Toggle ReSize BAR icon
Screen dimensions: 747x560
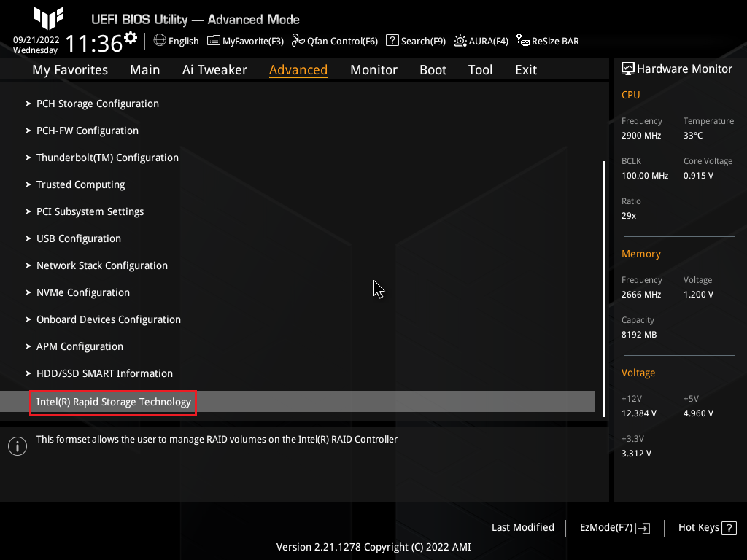(x=522, y=41)
